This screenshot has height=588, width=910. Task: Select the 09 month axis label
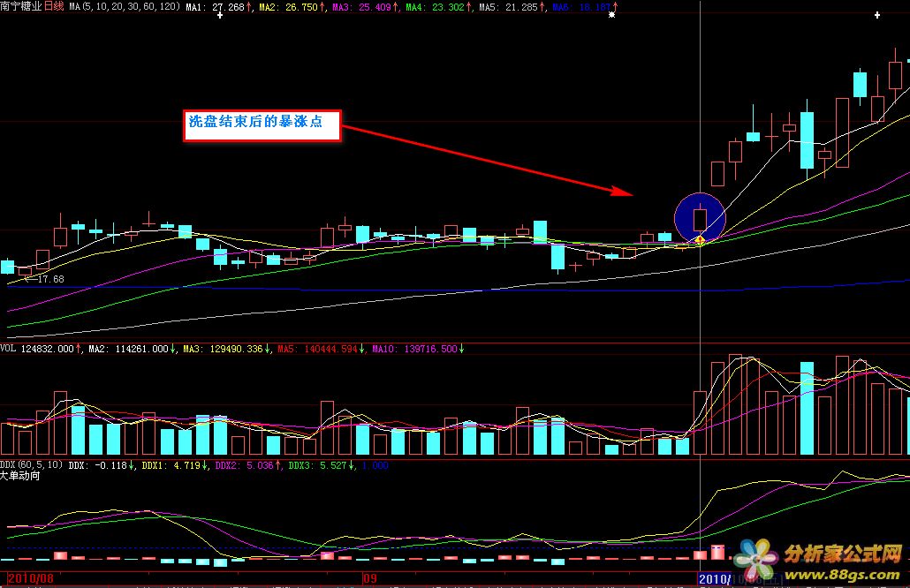(x=369, y=578)
